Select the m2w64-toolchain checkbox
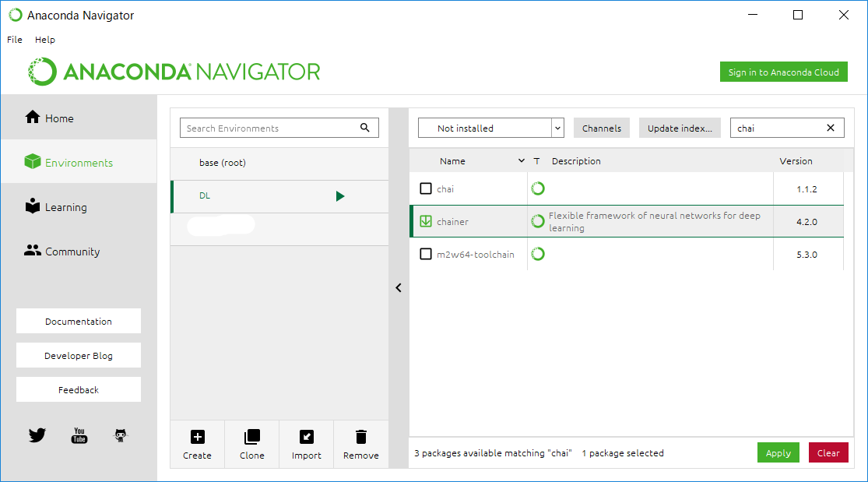 pos(424,253)
